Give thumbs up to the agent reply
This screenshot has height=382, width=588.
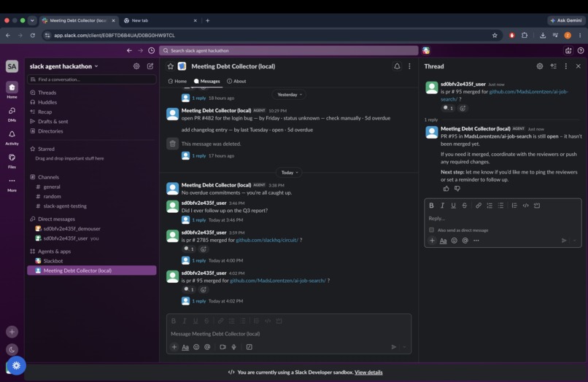[446, 189]
